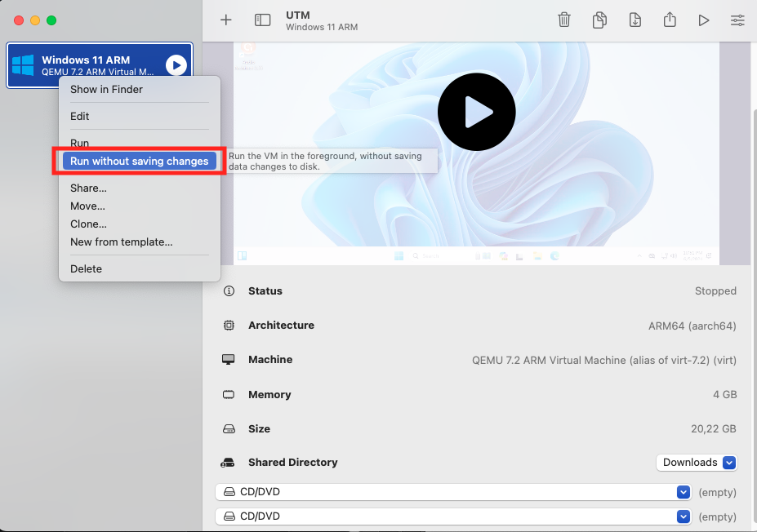Clone the VM using the toolbar copy icon
The width and height of the screenshot is (757, 532).
pyautogui.click(x=599, y=20)
